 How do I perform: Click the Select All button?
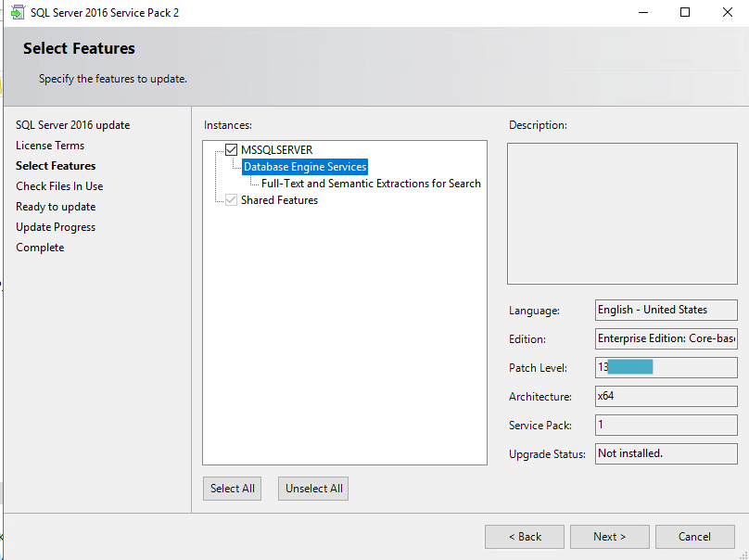(x=232, y=489)
